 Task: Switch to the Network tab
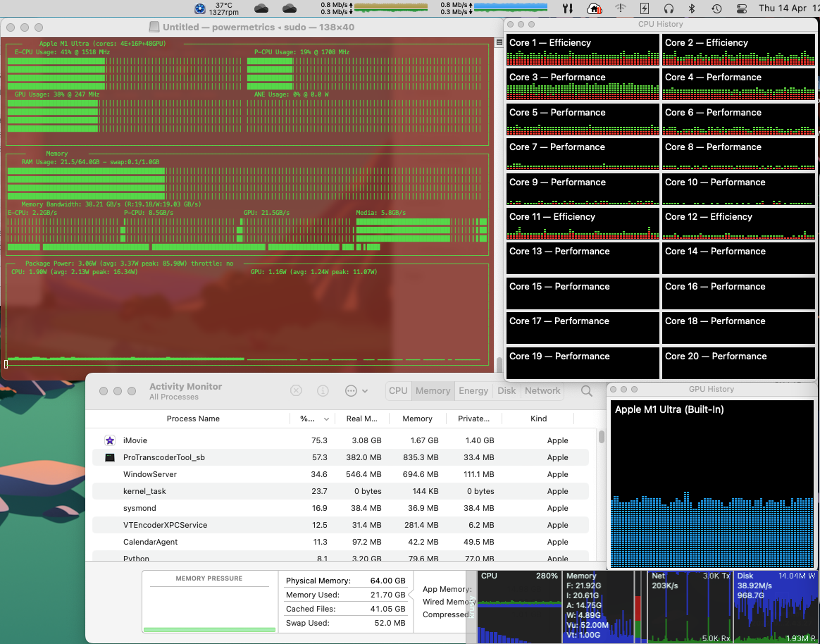coord(542,391)
